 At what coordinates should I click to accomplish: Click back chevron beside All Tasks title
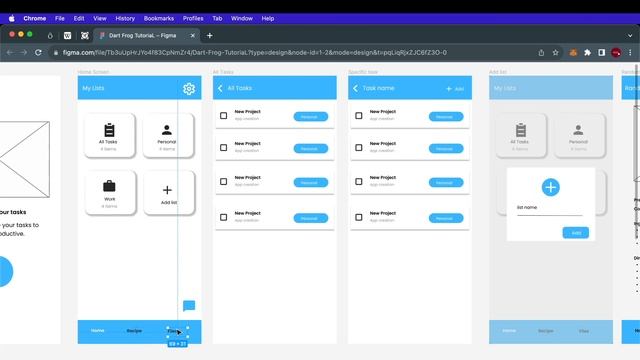220,88
